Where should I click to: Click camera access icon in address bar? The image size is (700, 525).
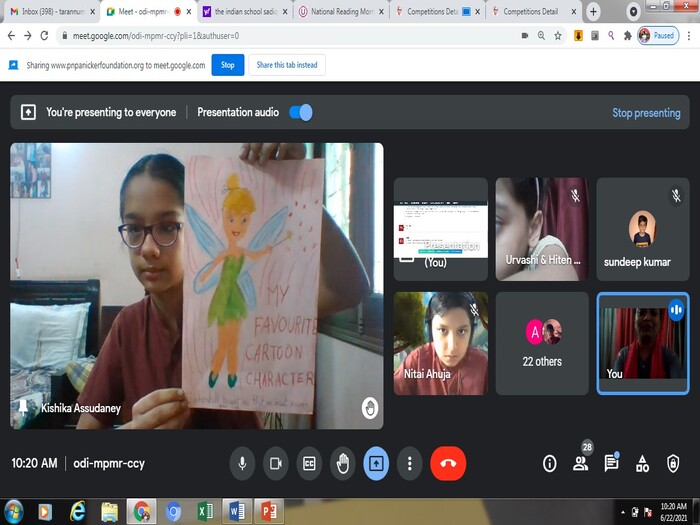(x=525, y=36)
